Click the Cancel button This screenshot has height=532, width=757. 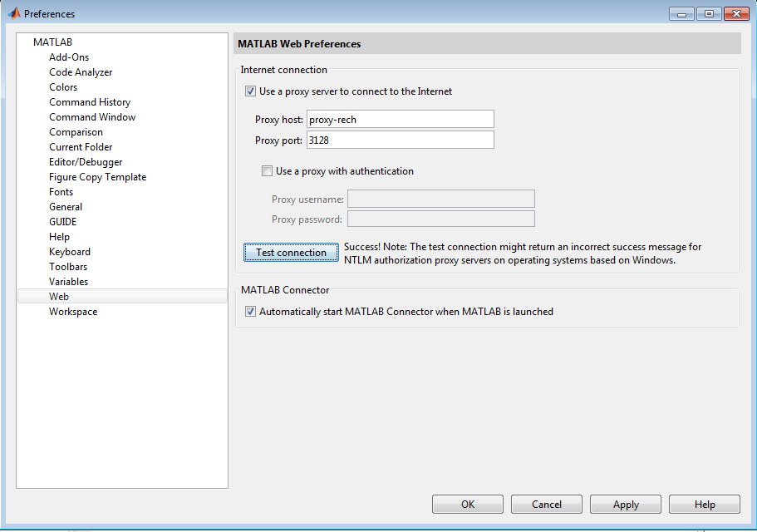point(547,504)
